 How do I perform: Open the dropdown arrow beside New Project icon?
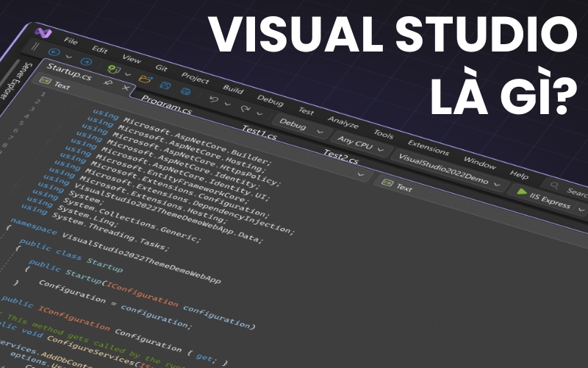tap(128, 74)
